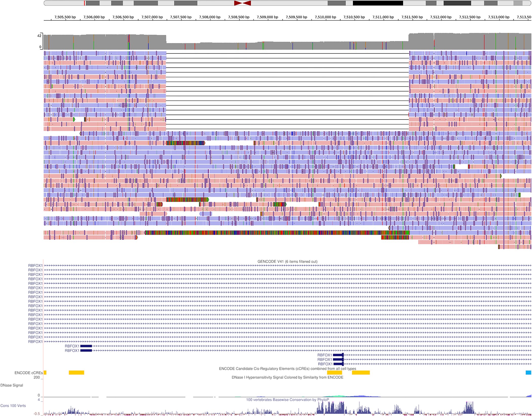The height and width of the screenshot is (416, 532).
Task: Click the 7,510,000 bp ruler label
Action: click(326, 17)
